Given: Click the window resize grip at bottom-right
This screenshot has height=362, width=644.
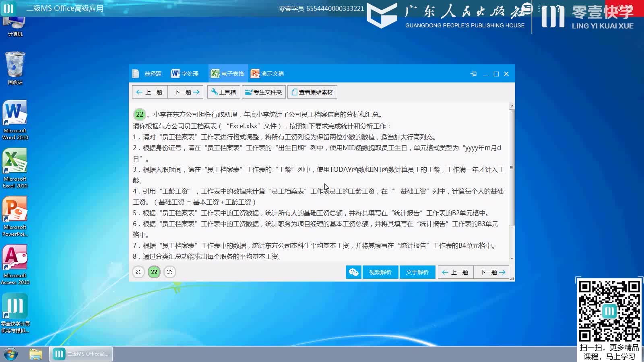Looking at the screenshot, I should [512, 278].
